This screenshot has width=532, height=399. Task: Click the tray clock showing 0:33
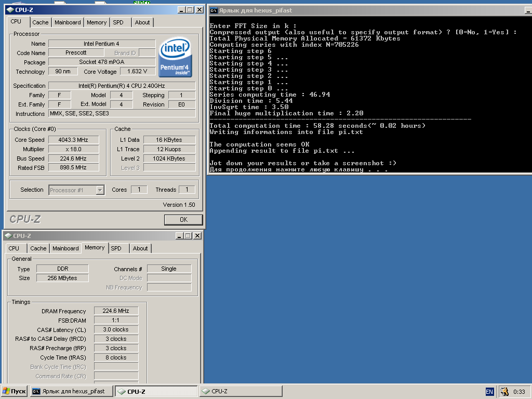coord(519,392)
